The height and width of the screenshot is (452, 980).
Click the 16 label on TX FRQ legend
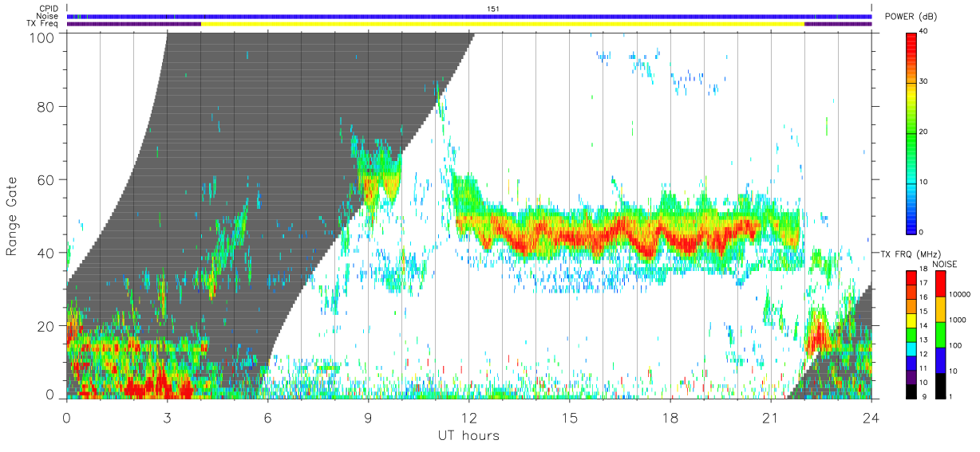(924, 297)
